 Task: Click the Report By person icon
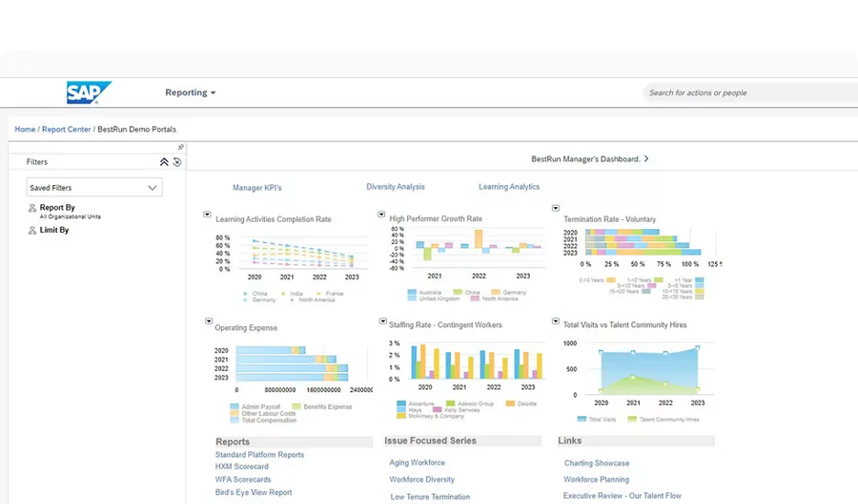[x=32, y=208]
